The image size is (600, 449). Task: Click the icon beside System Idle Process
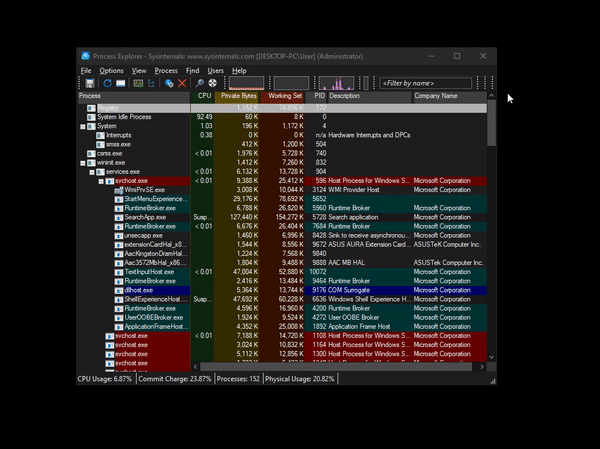click(x=91, y=117)
